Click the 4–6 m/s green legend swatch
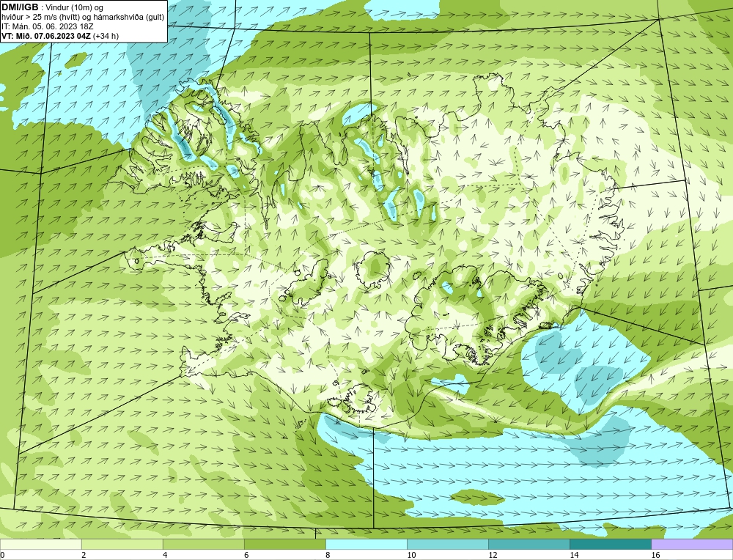This screenshot has width=733, height=560. click(x=204, y=544)
